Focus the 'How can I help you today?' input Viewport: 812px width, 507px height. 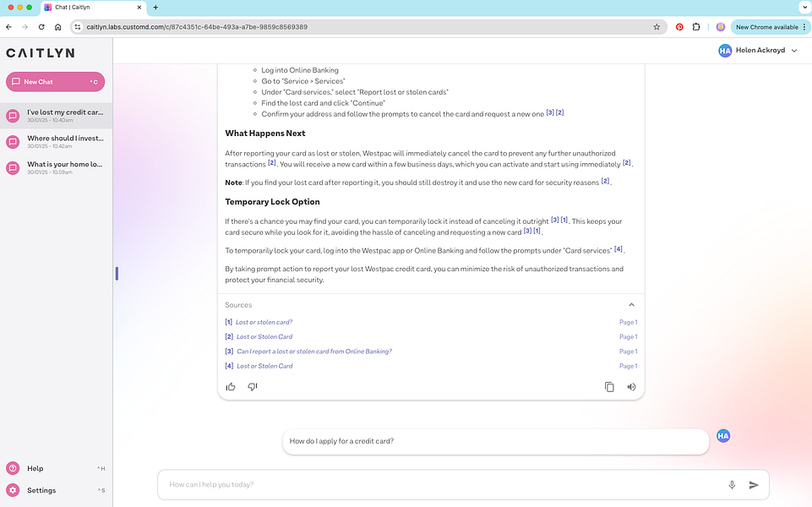tap(445, 485)
